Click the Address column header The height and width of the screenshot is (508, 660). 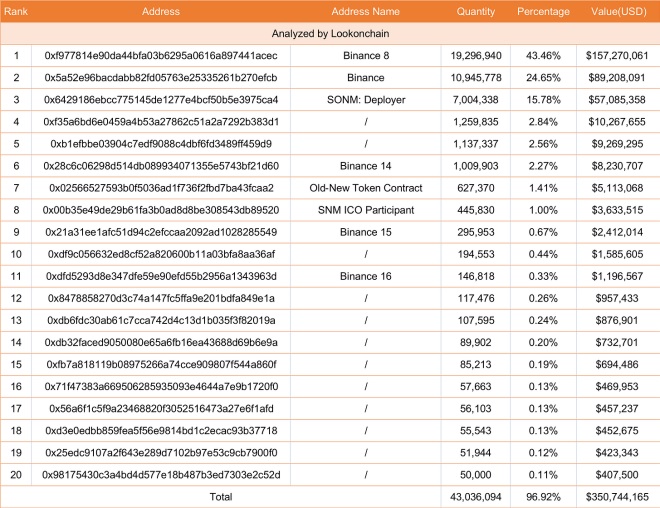click(161, 12)
